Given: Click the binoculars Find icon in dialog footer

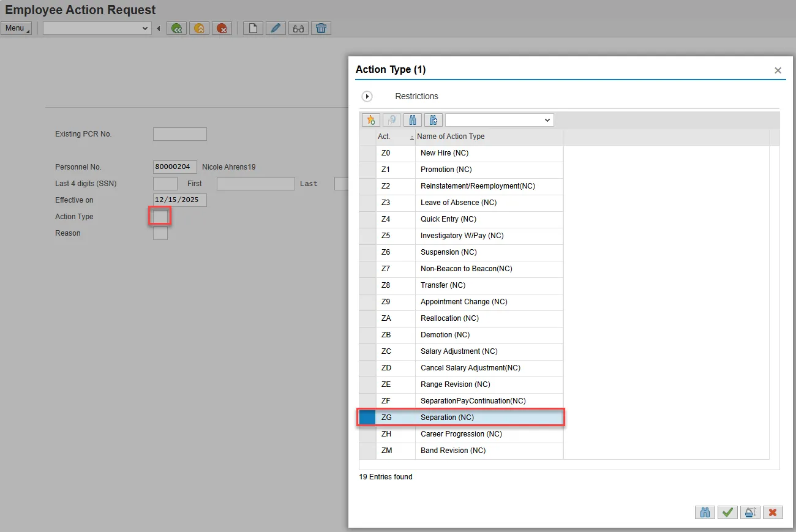Looking at the screenshot, I should click(x=705, y=512).
